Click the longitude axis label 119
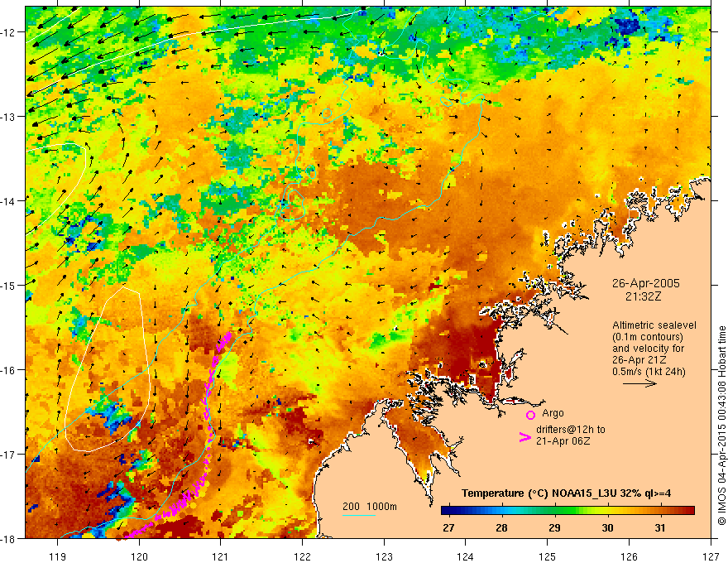Image resolution: width=728 pixels, height=563 pixels. pyautogui.click(x=58, y=556)
